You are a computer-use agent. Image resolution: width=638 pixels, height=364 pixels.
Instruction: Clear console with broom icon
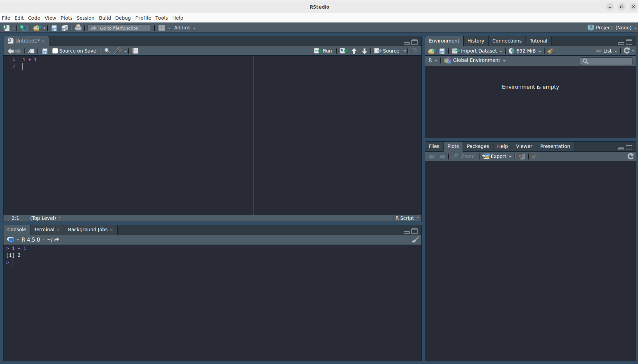pyautogui.click(x=415, y=240)
